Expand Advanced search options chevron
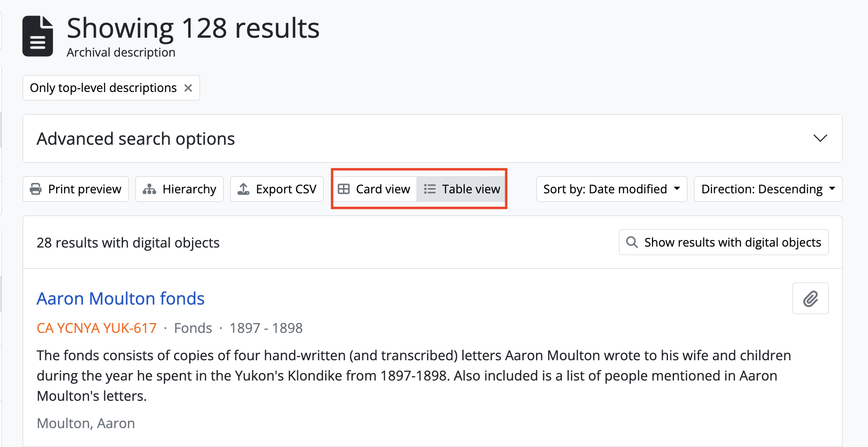The height and width of the screenshot is (447, 868). (x=820, y=138)
